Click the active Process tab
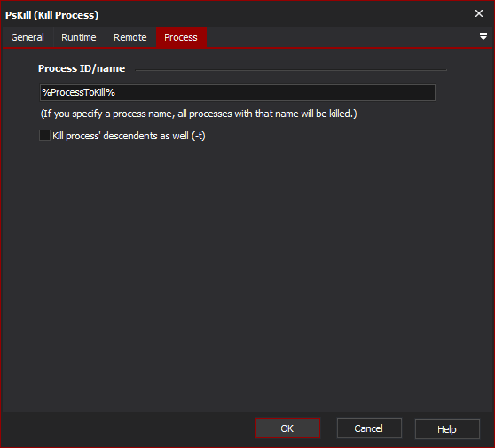Viewport: 495px width, 448px height. [x=181, y=37]
